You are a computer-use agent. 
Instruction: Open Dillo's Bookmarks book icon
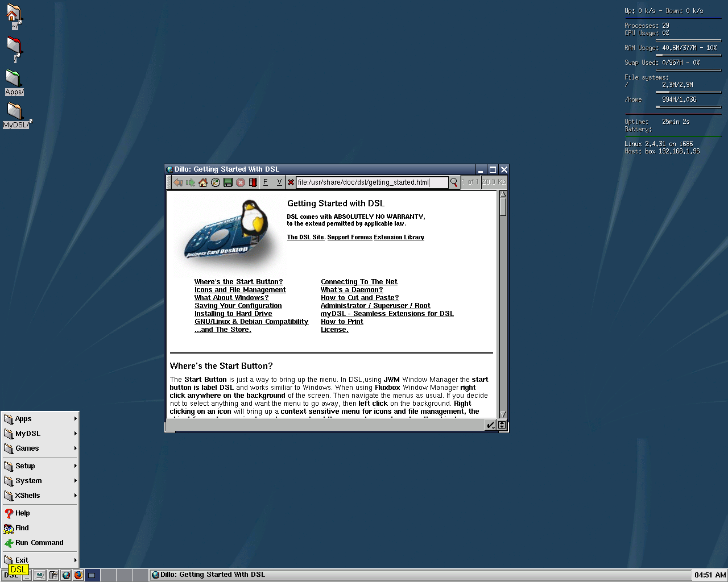[x=253, y=182]
